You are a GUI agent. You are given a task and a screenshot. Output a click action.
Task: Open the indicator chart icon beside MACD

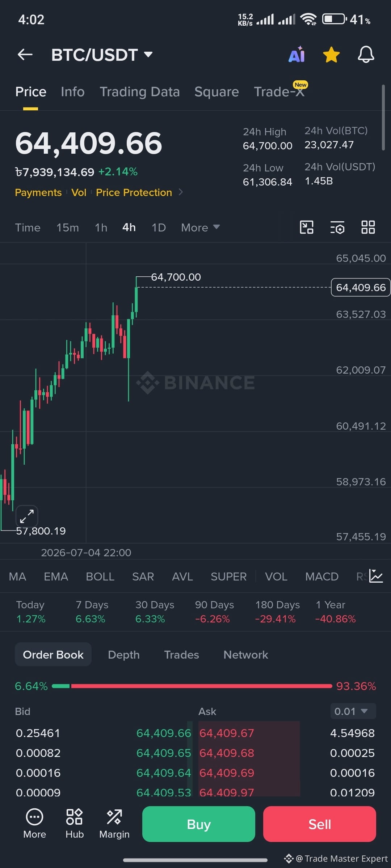point(376,576)
